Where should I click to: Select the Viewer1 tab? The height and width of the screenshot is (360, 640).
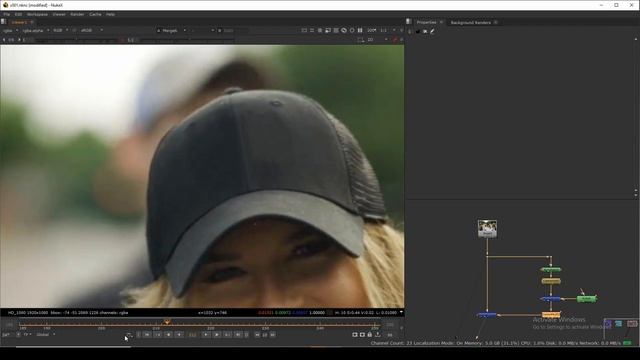pos(19,22)
